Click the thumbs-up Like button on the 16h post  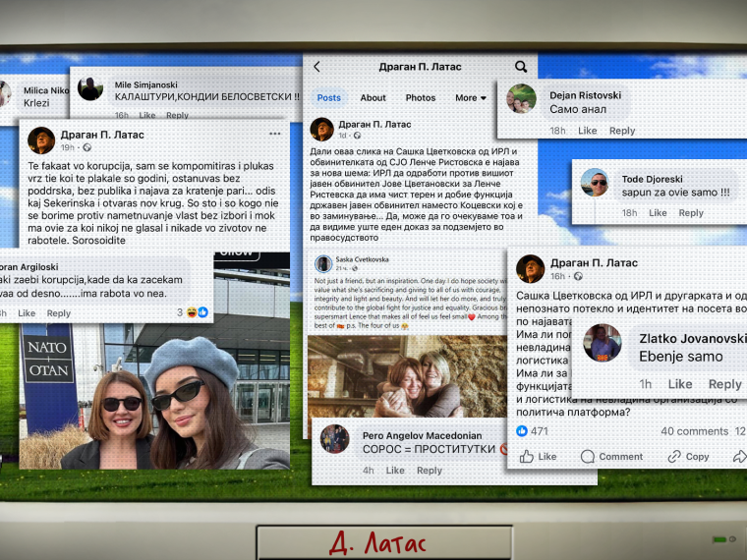[538, 456]
